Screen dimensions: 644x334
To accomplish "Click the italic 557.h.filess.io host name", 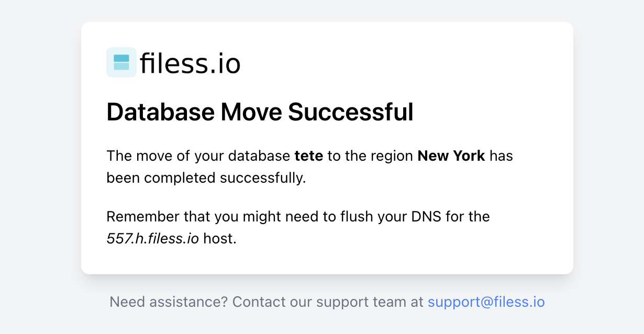I will pyautogui.click(x=152, y=239).
